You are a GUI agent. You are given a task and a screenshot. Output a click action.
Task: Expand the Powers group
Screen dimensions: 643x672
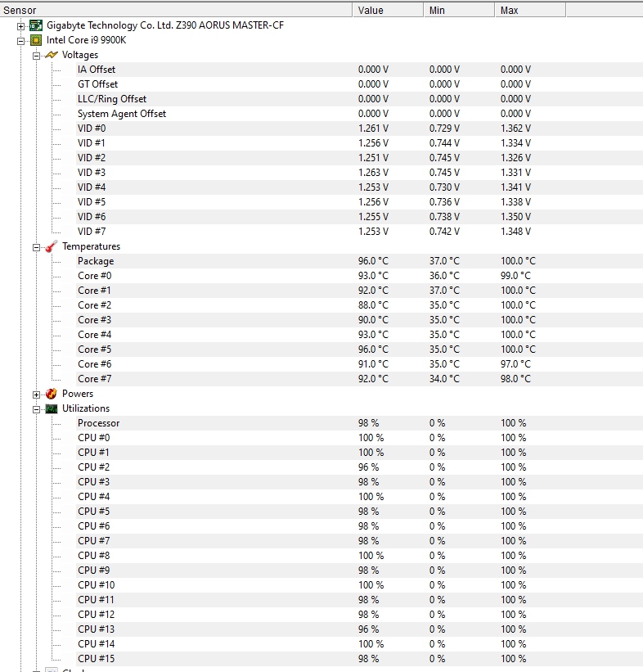[37, 395]
